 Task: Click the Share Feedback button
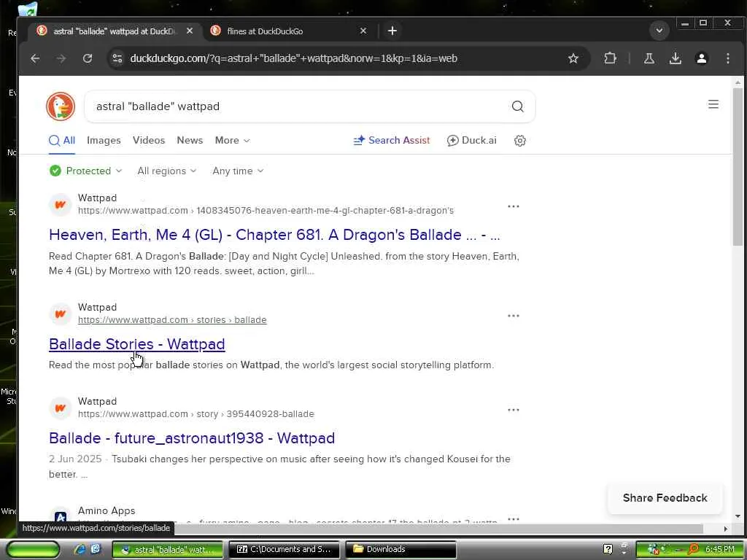pyautogui.click(x=665, y=498)
